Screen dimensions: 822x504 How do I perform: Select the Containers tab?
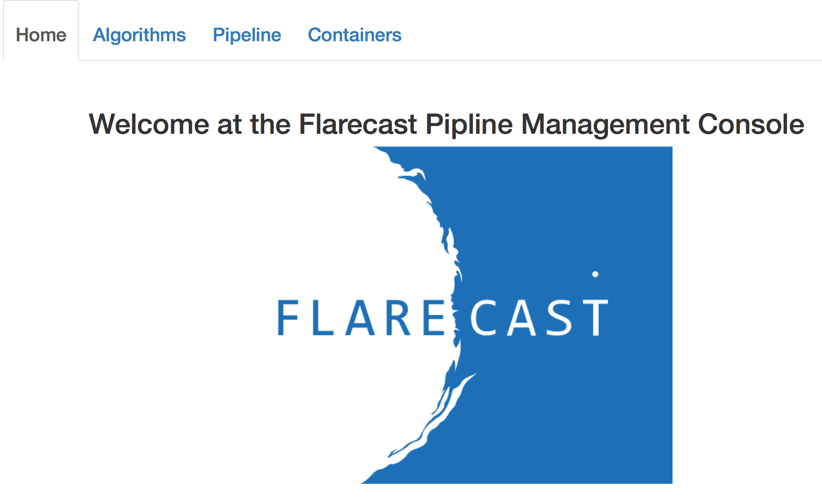click(354, 35)
